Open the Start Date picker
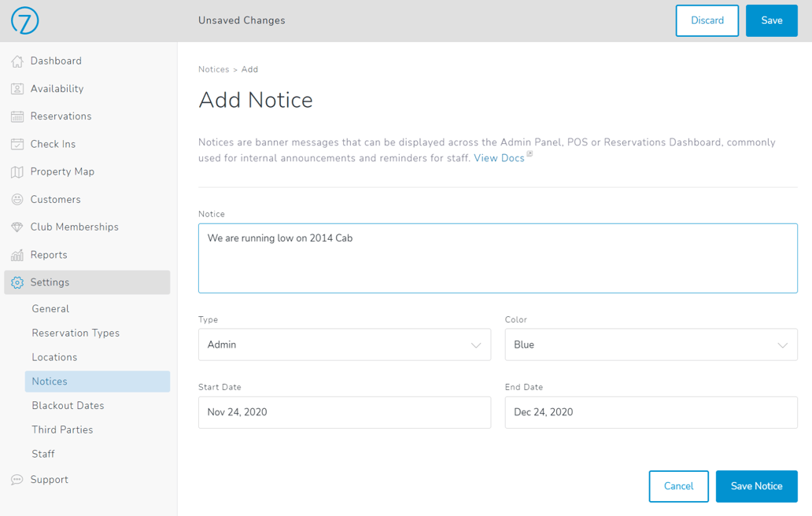 coord(344,412)
